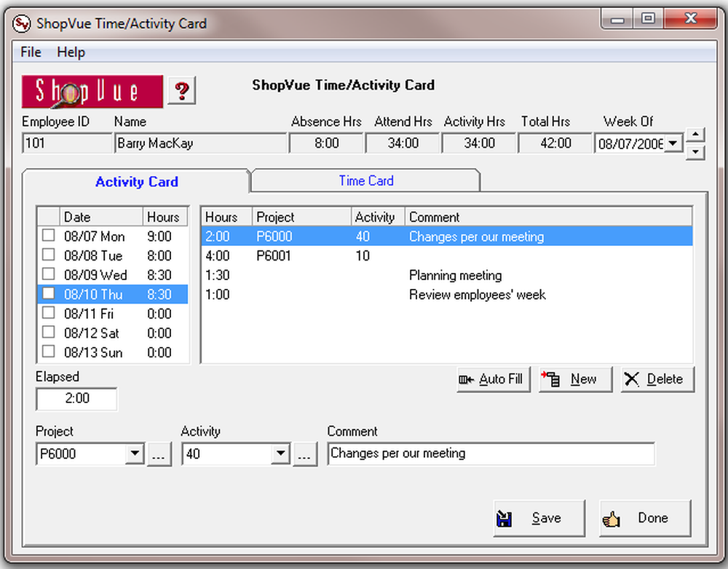
Task: Select the Planning meeting row
Action: coord(447,275)
